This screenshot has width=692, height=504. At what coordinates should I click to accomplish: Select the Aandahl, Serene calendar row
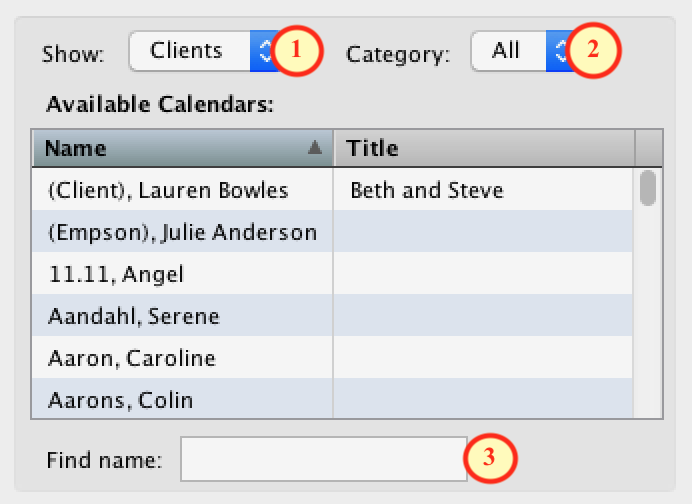[x=332, y=315]
